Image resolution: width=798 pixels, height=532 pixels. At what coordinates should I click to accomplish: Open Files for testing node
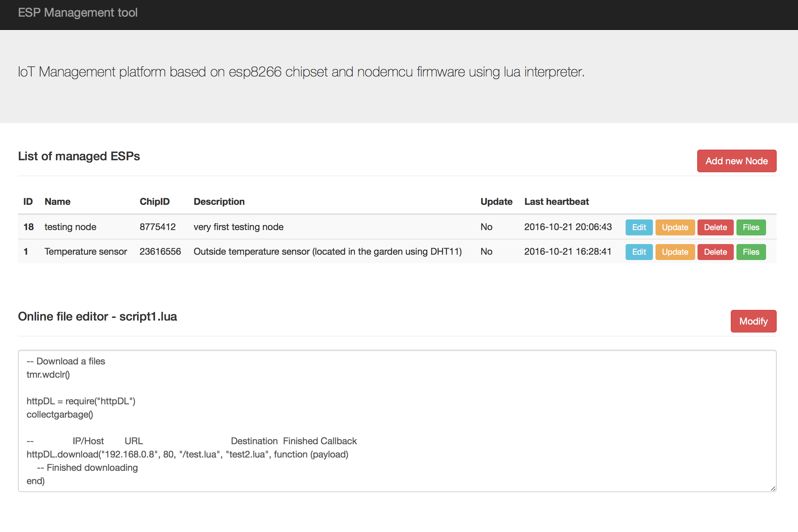click(x=750, y=227)
